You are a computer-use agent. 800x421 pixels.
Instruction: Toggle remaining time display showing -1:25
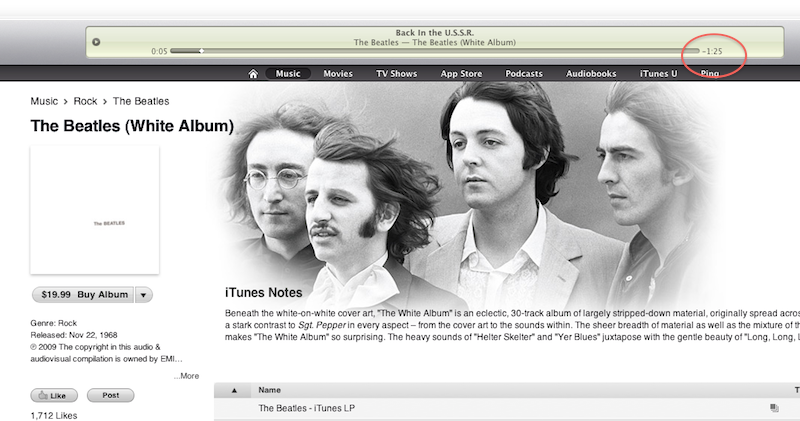712,51
